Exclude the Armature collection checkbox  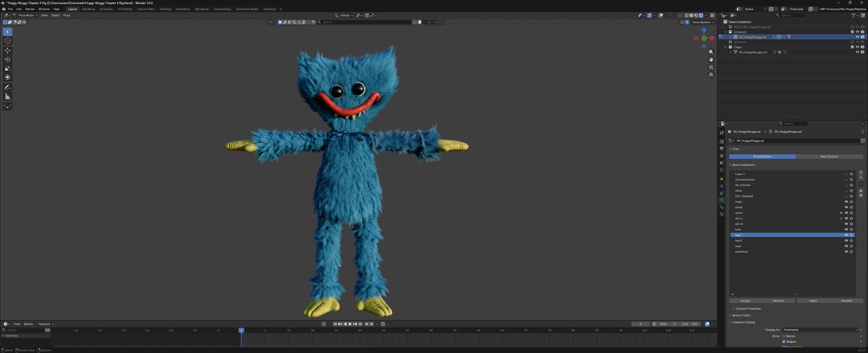click(852, 32)
